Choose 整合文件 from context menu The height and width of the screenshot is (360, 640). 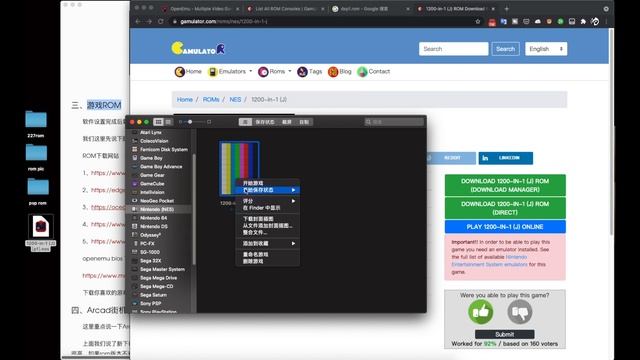[x=267, y=232]
